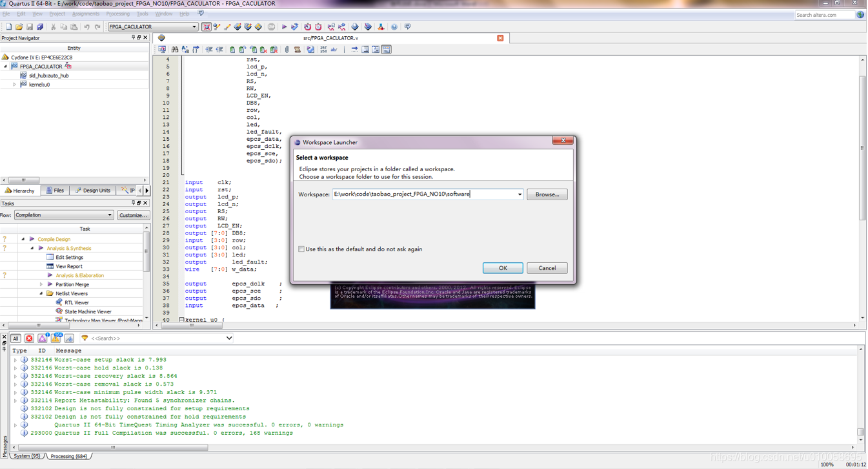Collapse the Compile Design task node

pos(23,239)
